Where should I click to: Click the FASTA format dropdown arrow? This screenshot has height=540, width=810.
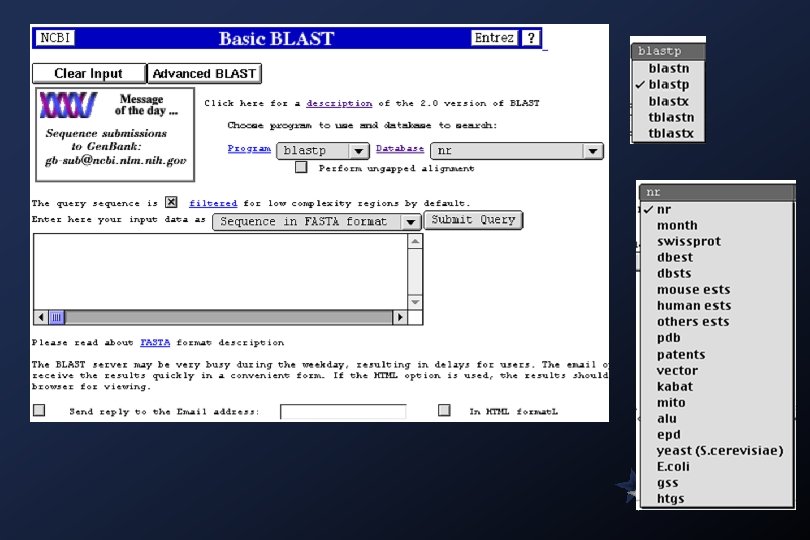(410, 222)
